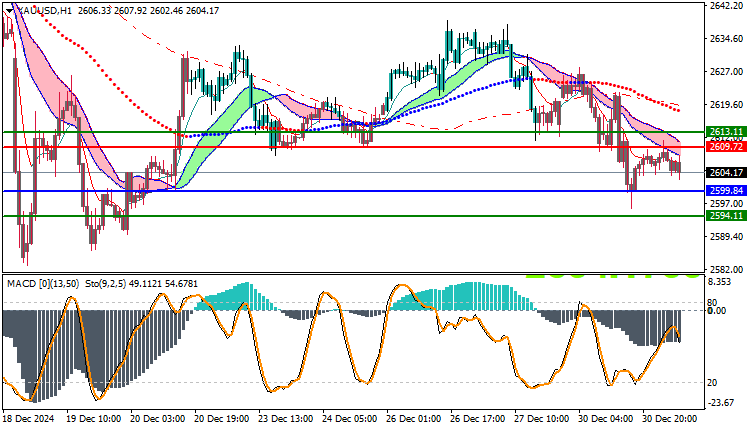This screenshot has height=430, width=750.
Task: Click the 20 Dec 03:00 time label
Action: coord(158,419)
